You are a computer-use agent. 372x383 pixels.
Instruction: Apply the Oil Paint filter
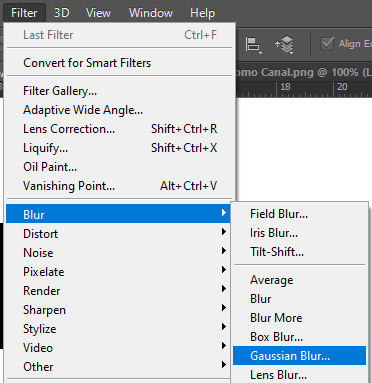(119, 167)
